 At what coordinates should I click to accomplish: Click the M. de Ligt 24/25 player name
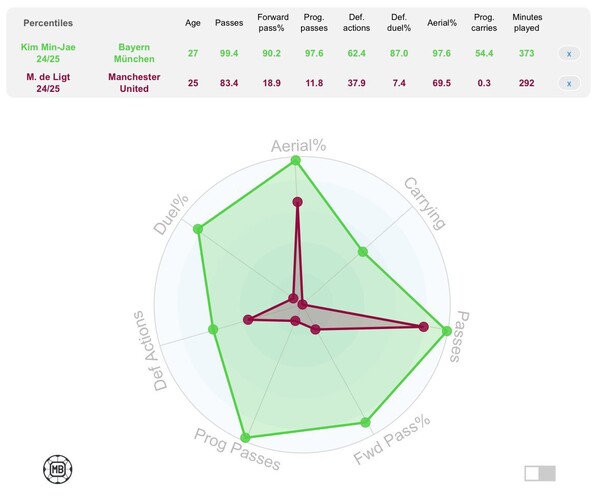click(48, 83)
